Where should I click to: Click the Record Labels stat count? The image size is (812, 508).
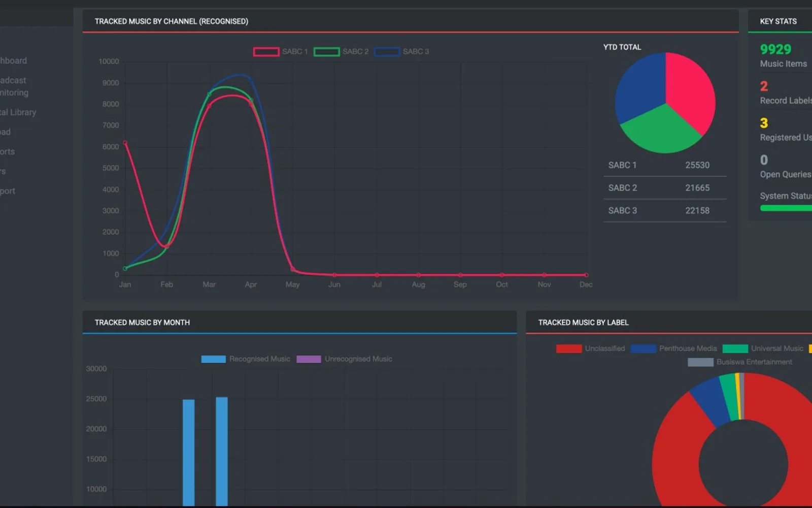click(x=764, y=86)
